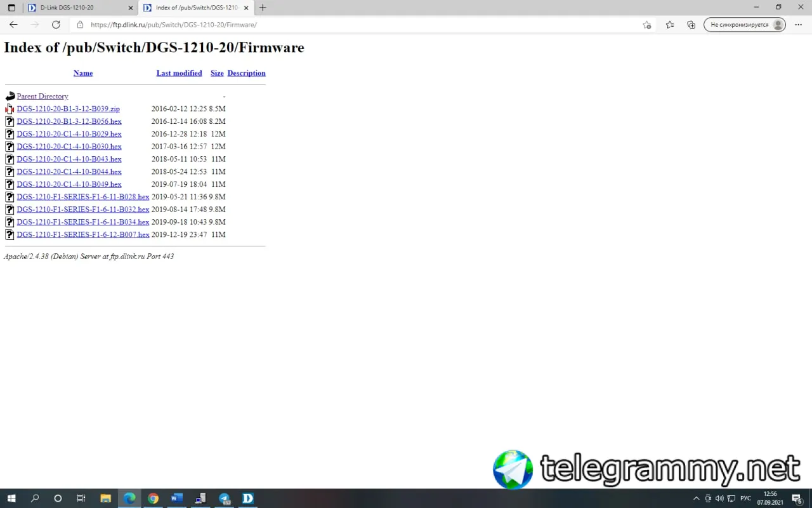Go to Parent Directory
Image resolution: width=812 pixels, height=508 pixels.
(x=43, y=97)
